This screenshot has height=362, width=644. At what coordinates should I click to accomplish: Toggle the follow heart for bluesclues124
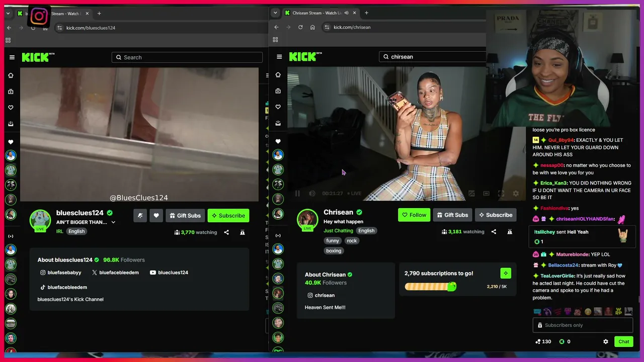pos(156,216)
